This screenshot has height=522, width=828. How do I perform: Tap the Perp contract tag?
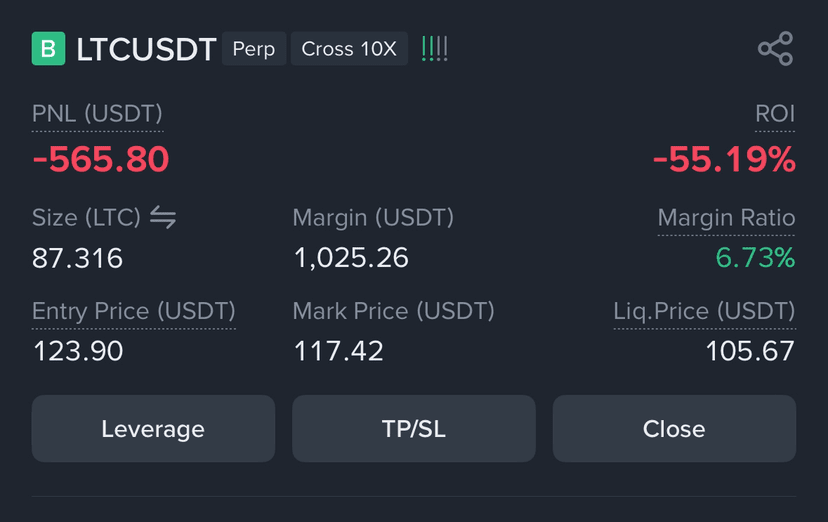click(254, 49)
